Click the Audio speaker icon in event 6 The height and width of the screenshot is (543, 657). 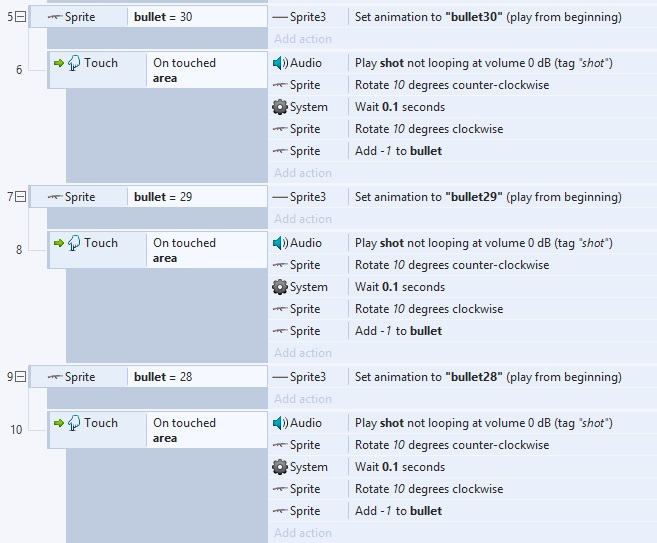click(x=280, y=63)
